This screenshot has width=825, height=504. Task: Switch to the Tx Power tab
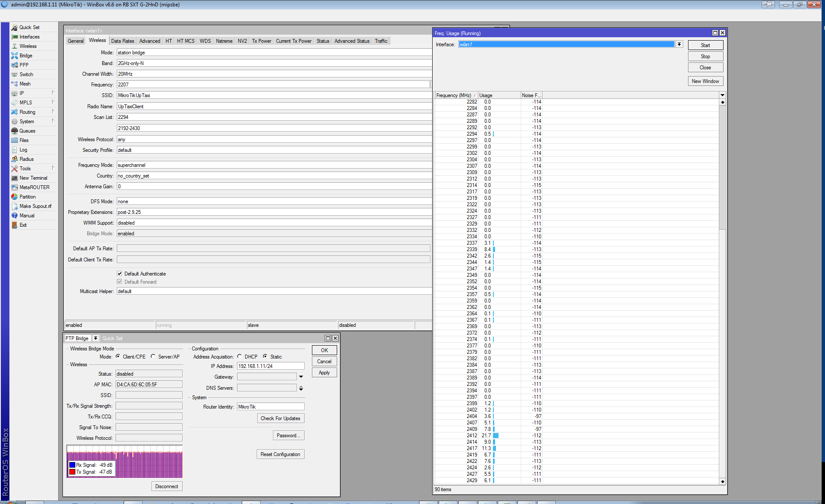click(261, 41)
